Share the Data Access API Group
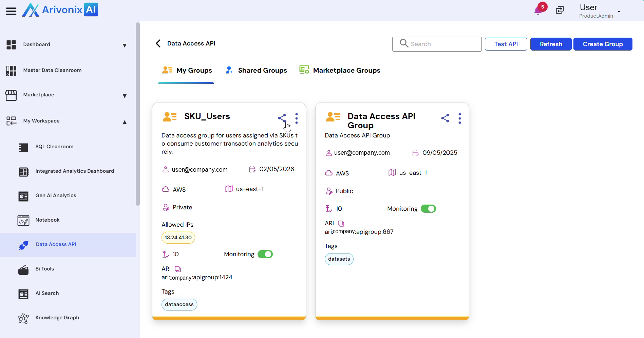This screenshot has height=338, width=644. click(445, 118)
